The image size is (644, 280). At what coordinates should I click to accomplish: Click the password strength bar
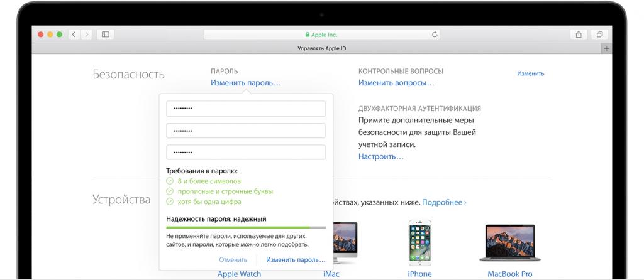[246, 227]
